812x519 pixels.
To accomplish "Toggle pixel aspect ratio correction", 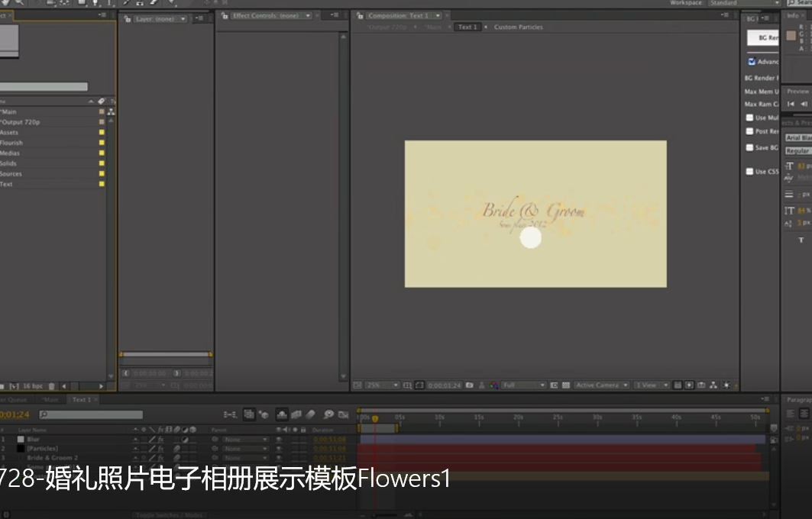I will [678, 385].
